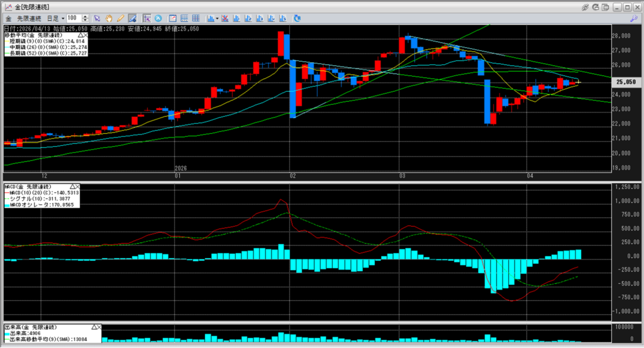644x348 pixels.
Task: Click the 出来高(金 先限連続) legend title
Action: point(31,327)
